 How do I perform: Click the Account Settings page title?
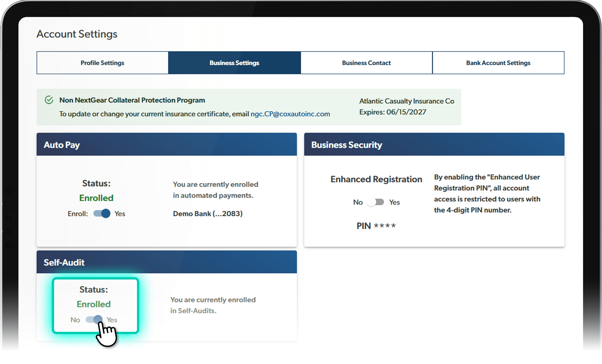(x=77, y=34)
